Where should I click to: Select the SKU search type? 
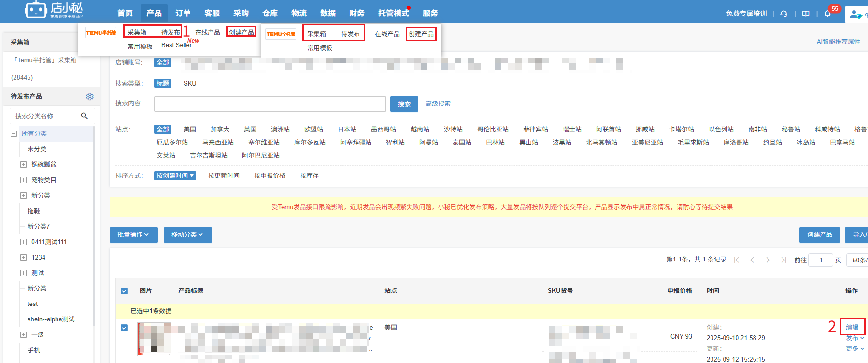click(x=190, y=83)
